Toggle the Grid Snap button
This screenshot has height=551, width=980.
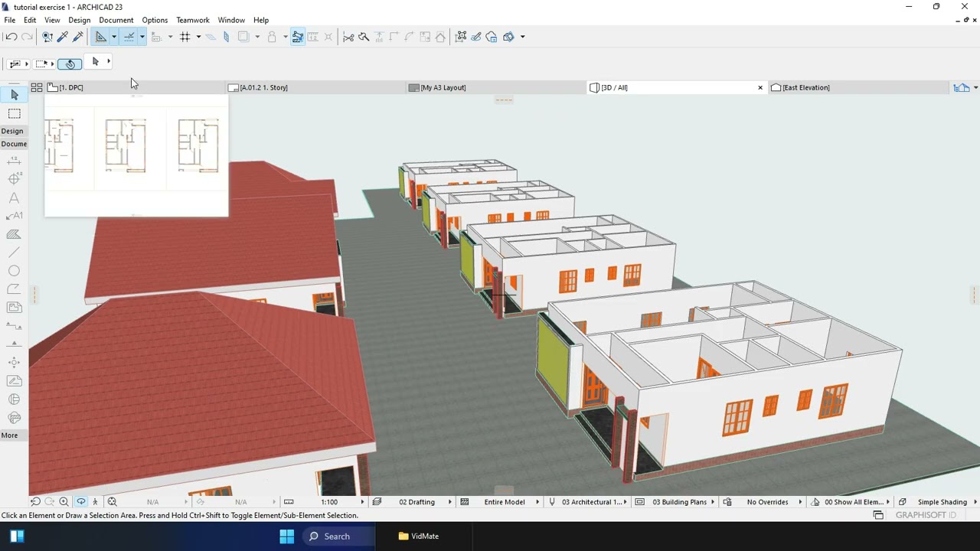(185, 37)
